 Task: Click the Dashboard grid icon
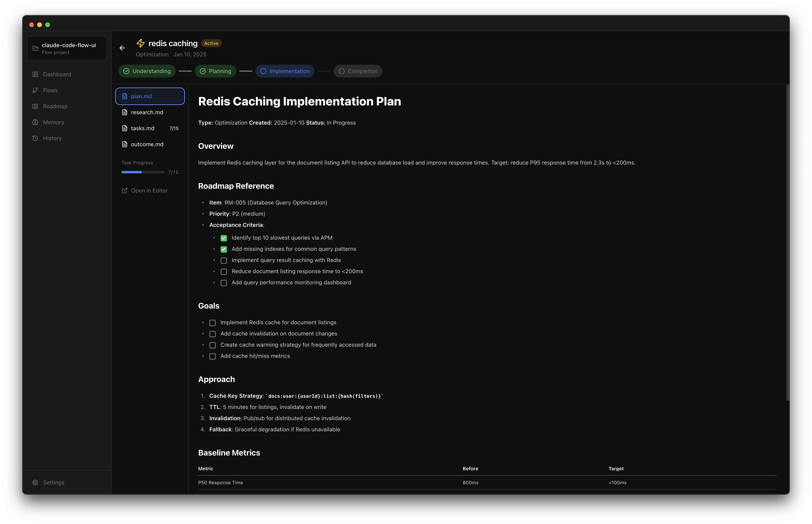click(x=35, y=74)
